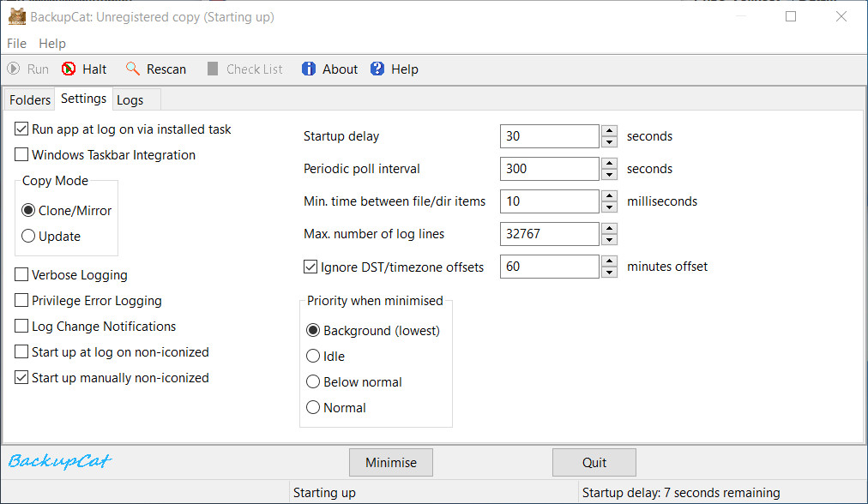This screenshot has height=504, width=868.
Task: Increase minutes offset with up arrow
Action: [610, 261]
